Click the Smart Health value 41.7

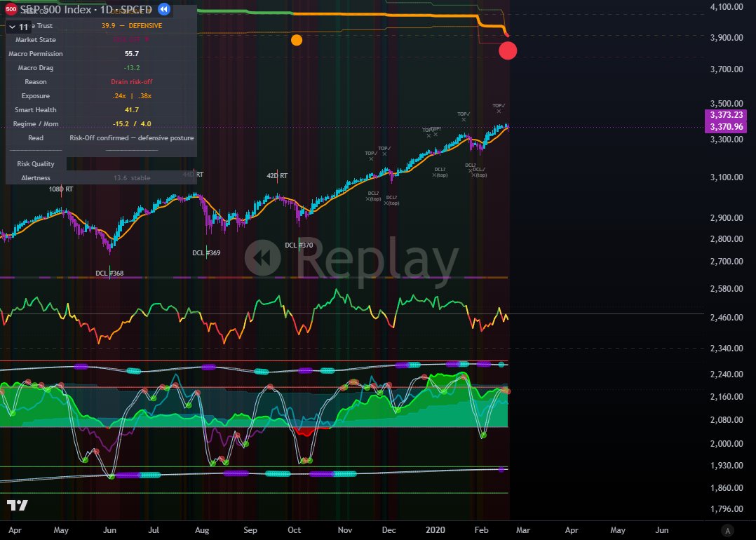point(132,109)
